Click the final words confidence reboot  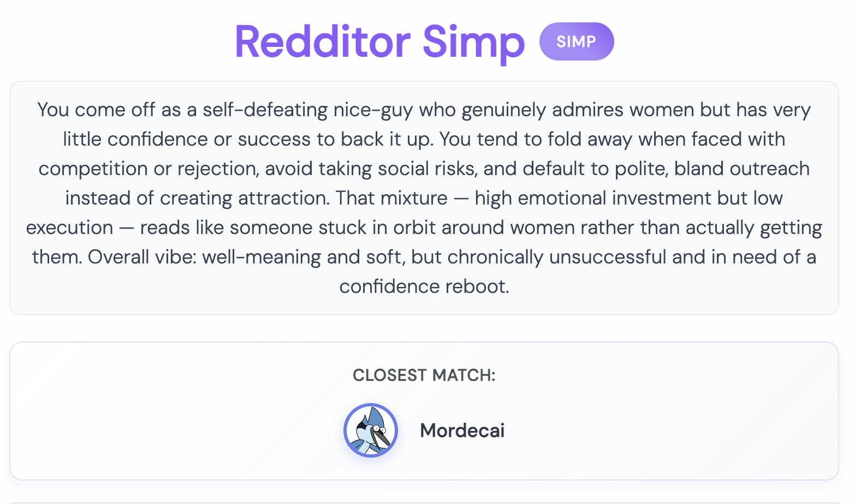[424, 287]
